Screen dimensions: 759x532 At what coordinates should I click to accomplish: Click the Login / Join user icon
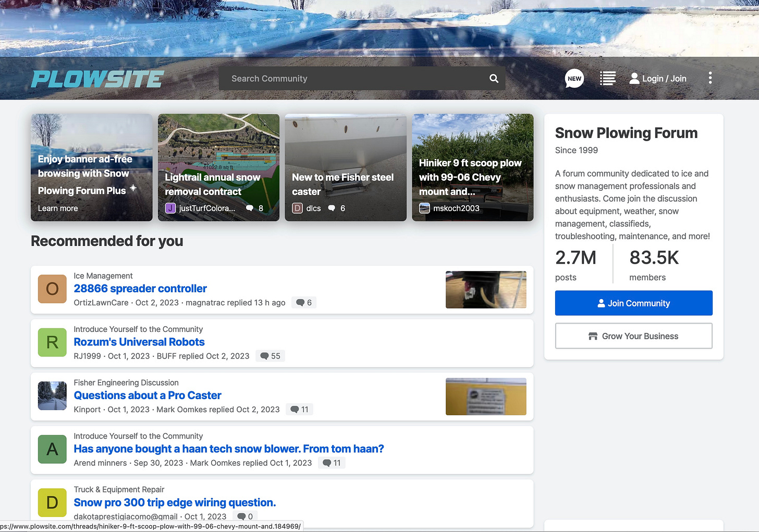point(634,78)
